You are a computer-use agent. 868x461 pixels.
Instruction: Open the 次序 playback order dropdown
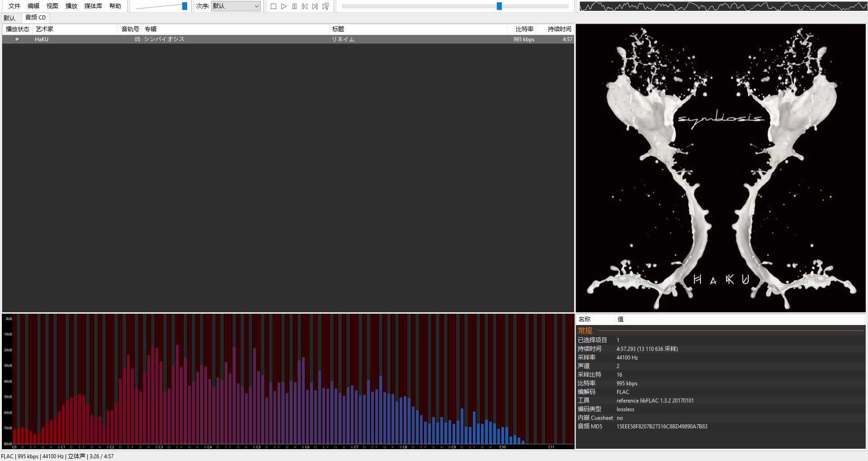click(x=236, y=6)
